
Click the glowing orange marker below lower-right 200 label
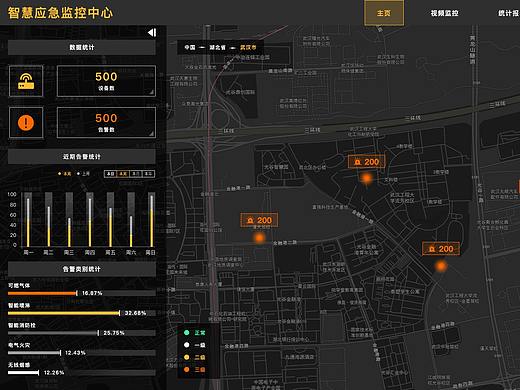coord(441,266)
